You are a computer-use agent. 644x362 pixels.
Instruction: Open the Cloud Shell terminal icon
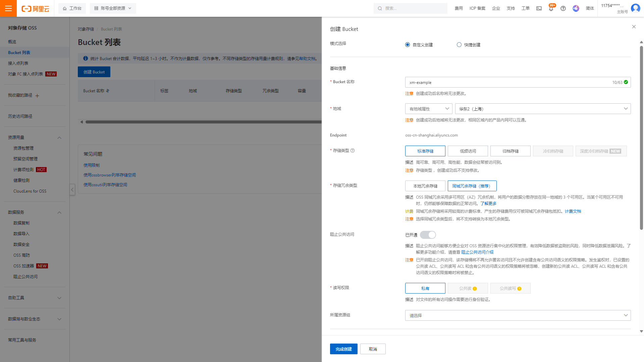pyautogui.click(x=539, y=8)
